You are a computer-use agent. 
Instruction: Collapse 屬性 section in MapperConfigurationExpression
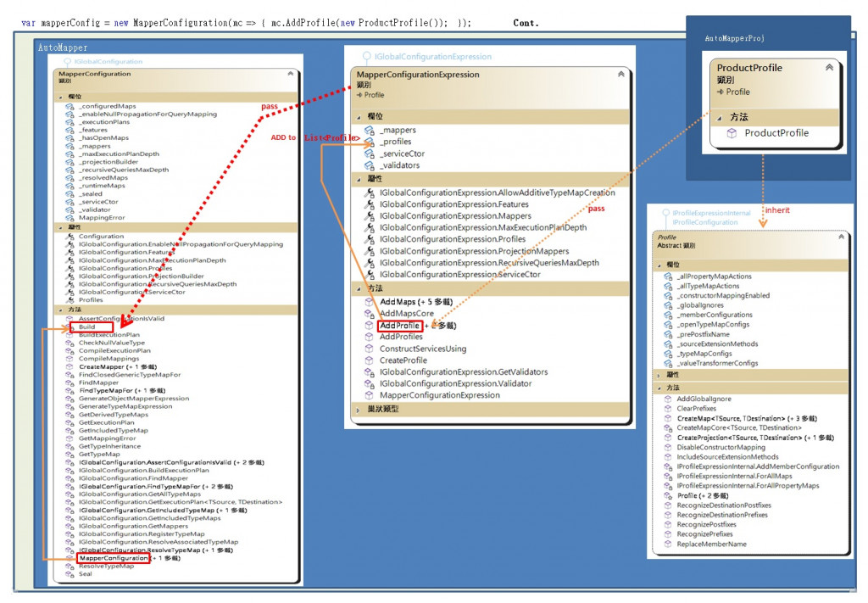[359, 179]
